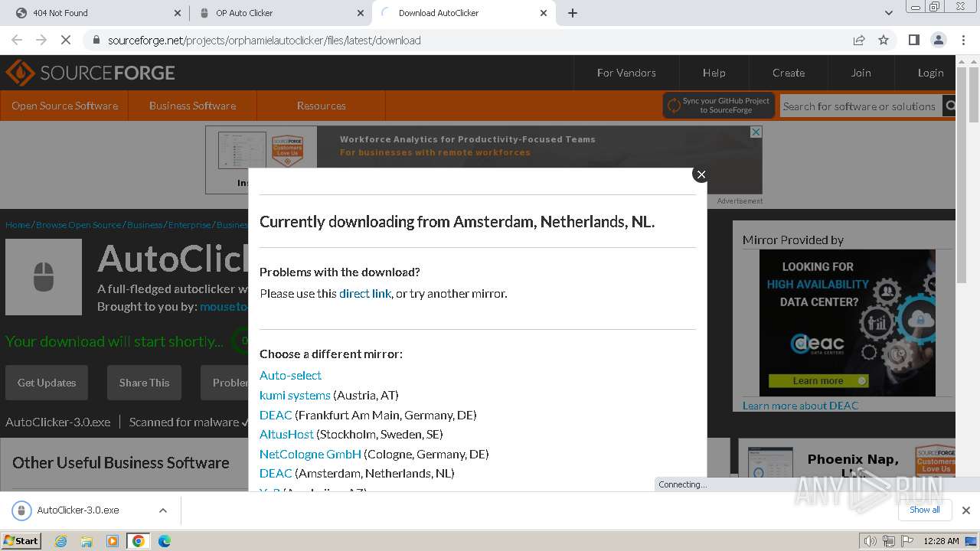Click the Share This button

(144, 383)
